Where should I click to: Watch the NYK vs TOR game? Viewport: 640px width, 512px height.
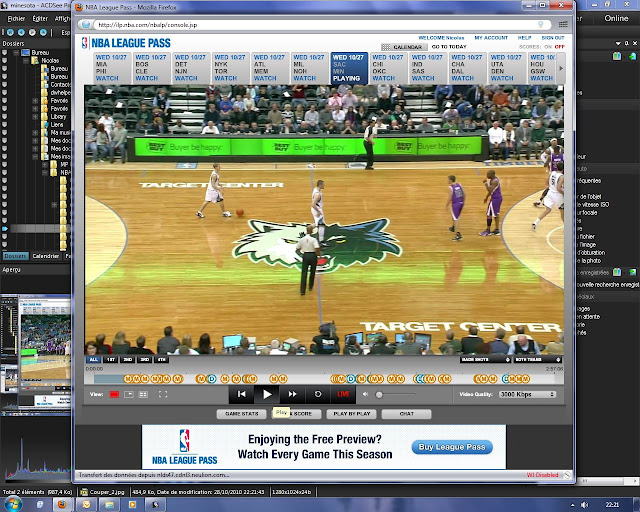point(229,68)
